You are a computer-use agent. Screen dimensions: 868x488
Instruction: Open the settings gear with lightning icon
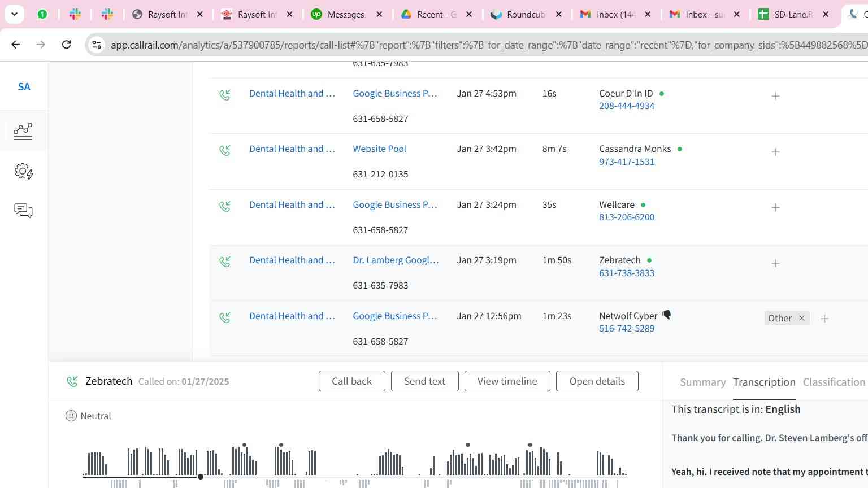click(x=24, y=171)
